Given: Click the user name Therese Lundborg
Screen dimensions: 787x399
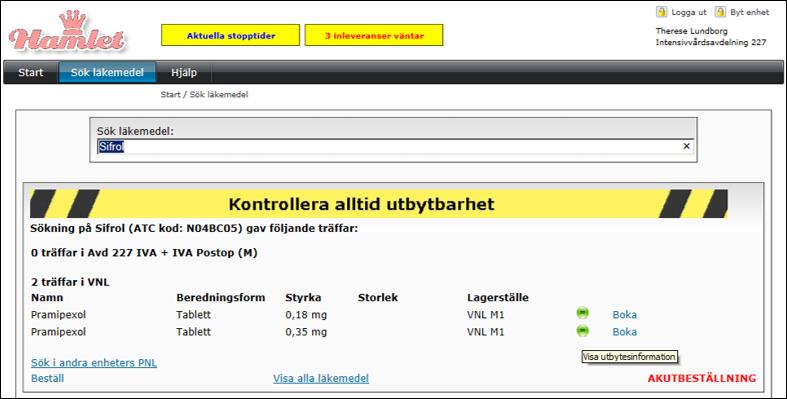Looking at the screenshot, I should 691,31.
